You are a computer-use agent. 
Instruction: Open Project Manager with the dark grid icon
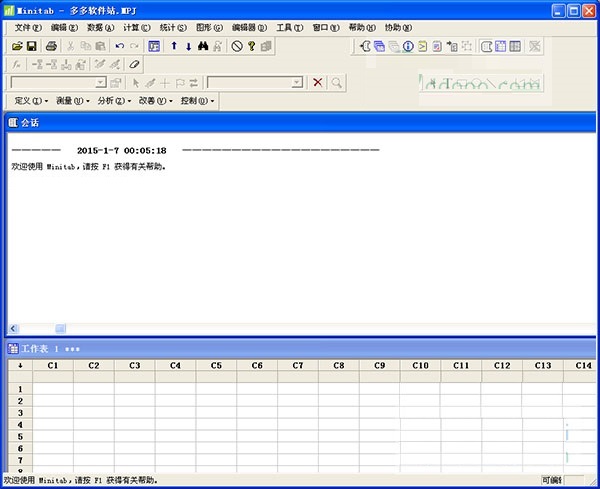pos(515,46)
